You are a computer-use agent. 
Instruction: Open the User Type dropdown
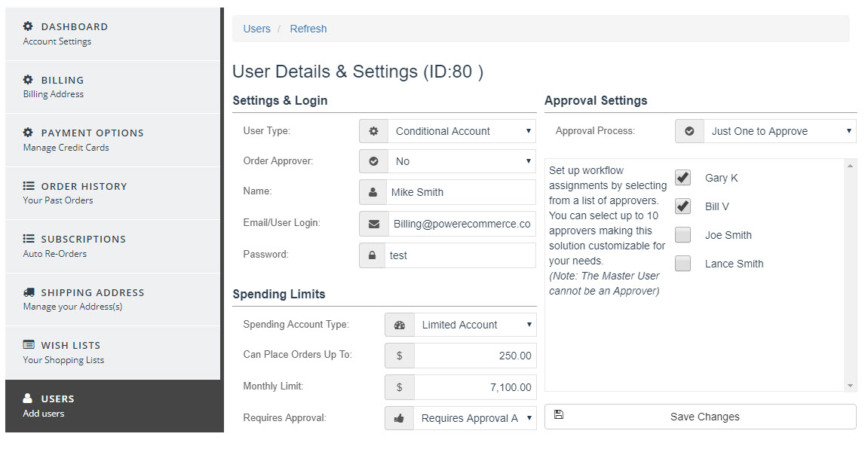pyautogui.click(x=462, y=131)
